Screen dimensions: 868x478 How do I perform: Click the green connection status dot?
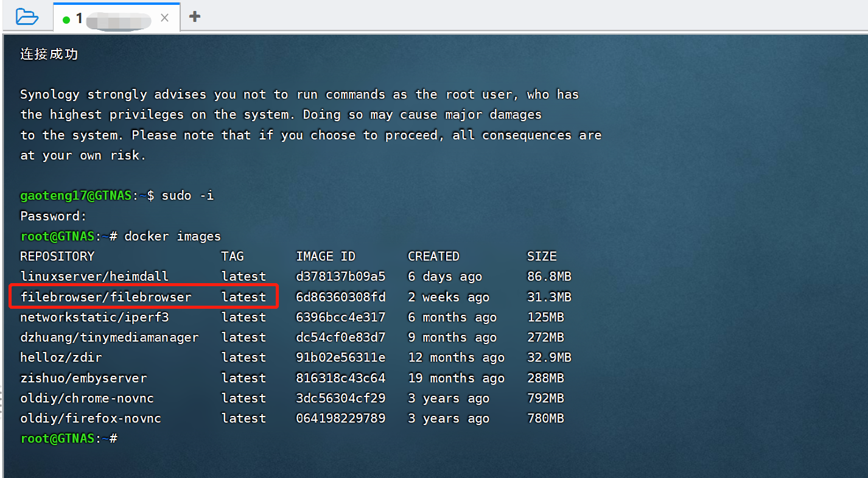[66, 19]
